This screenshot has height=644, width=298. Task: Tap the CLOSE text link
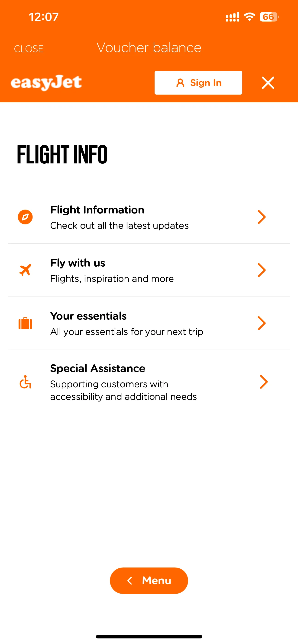coord(29,49)
